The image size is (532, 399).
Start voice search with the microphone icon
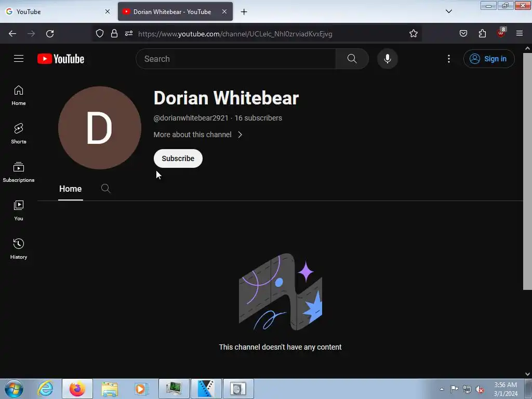pyautogui.click(x=387, y=59)
